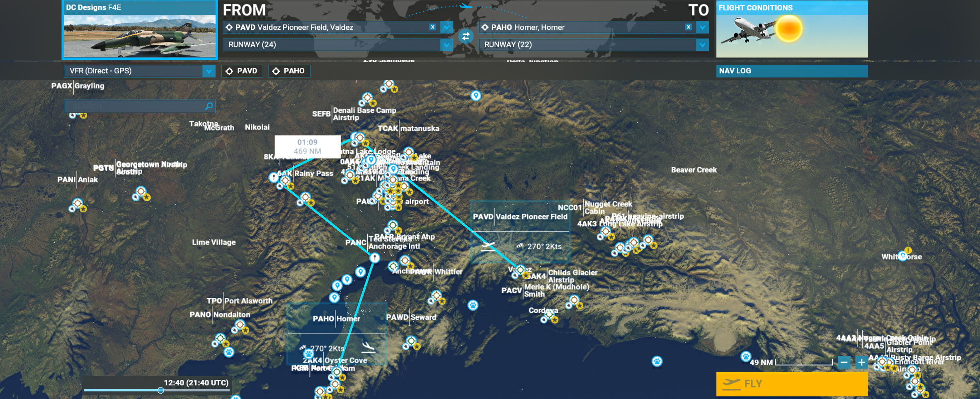The image size is (980, 399).
Task: Click the PAVD Valdez Pioneer Field map label
Action: tap(520, 217)
